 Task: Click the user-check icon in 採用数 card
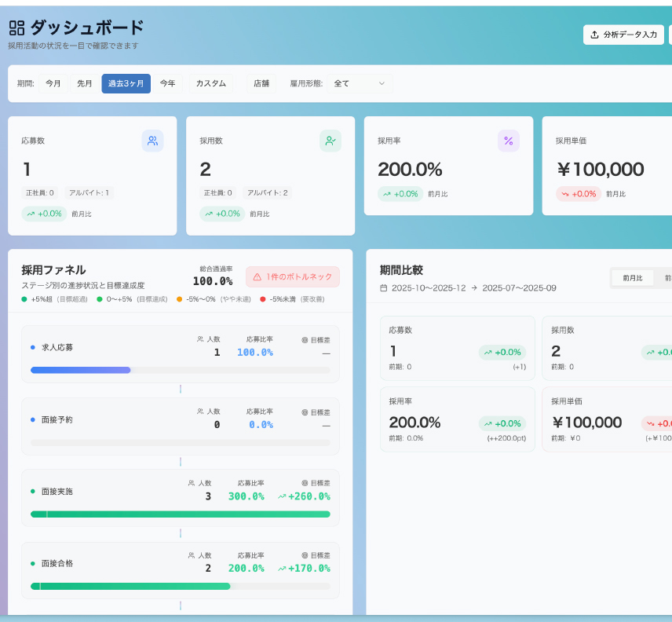[331, 141]
